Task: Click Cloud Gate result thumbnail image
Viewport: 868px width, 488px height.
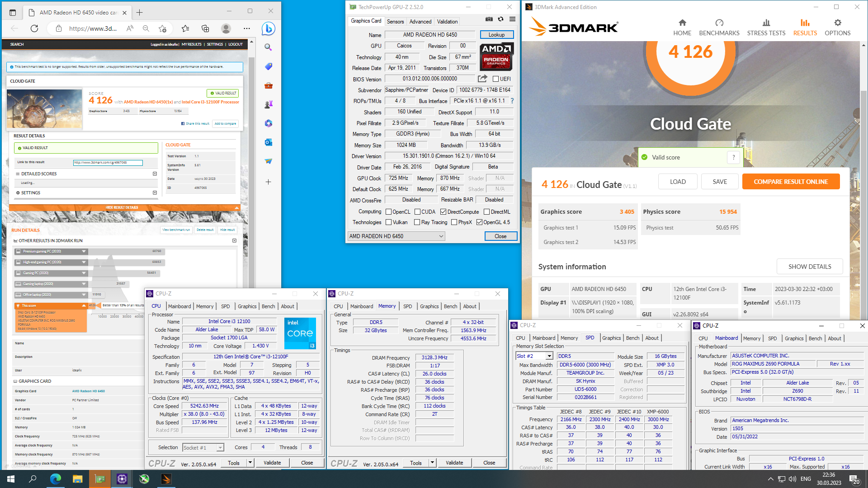Action: click(44, 108)
